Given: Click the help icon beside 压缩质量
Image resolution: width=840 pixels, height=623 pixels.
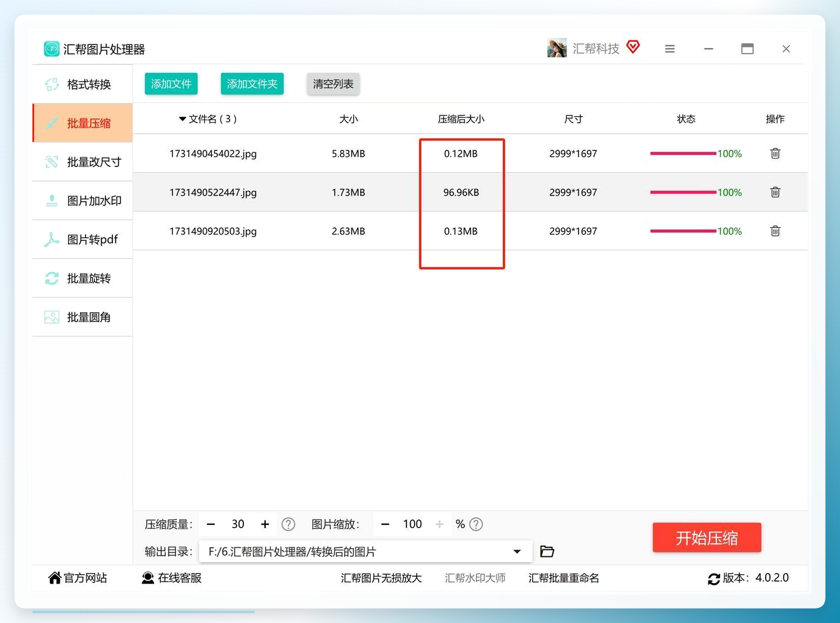Looking at the screenshot, I should coord(288,524).
